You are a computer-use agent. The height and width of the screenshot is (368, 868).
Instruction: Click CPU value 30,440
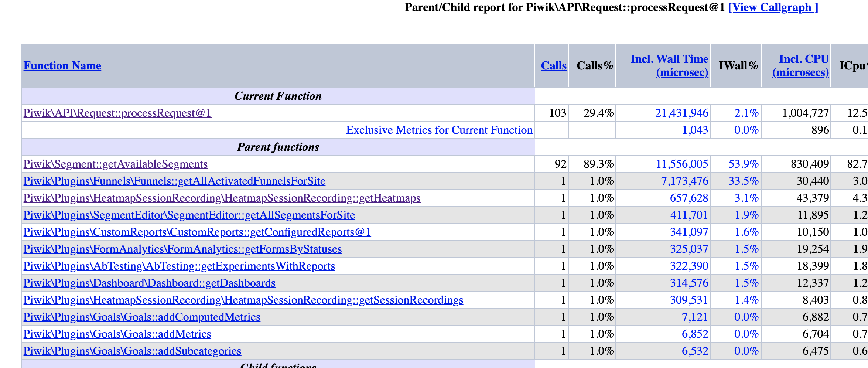[x=813, y=181]
